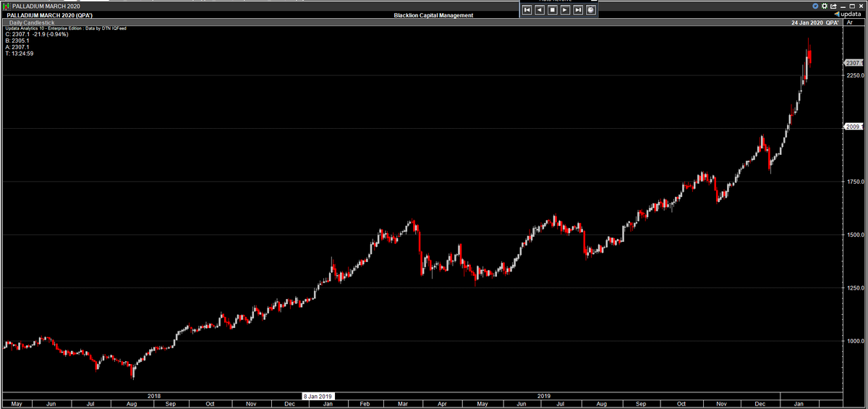
Task: Click the 1250.0 price axis label
Action: pos(855,288)
